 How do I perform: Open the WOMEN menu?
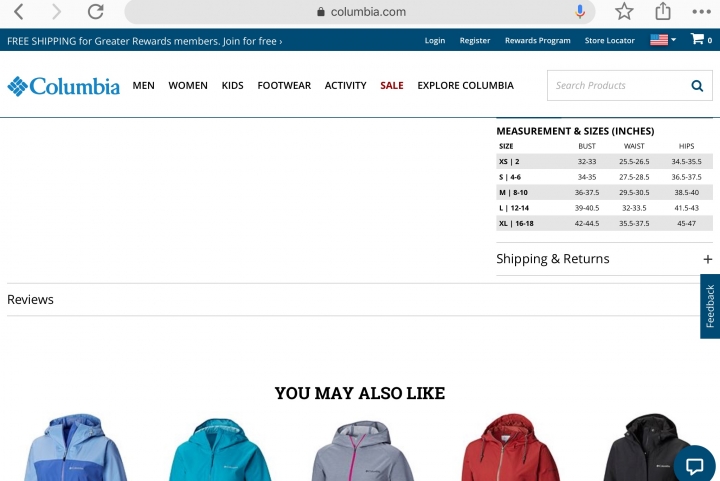click(x=188, y=85)
